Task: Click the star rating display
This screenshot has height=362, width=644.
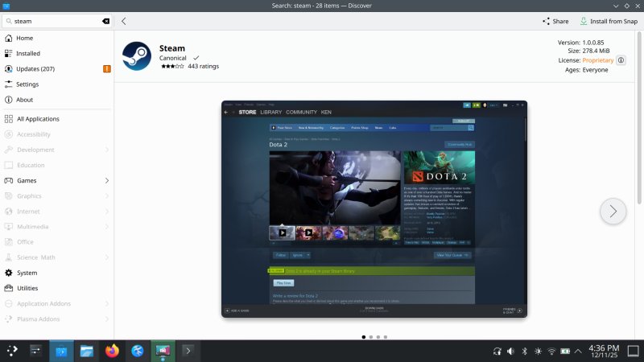Action: pyautogui.click(x=172, y=66)
